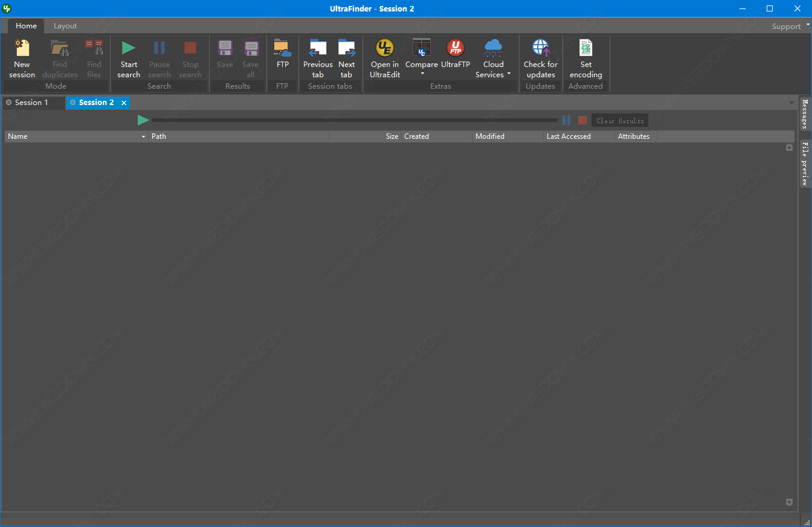
Task: Click the results scroll-up arrow
Action: [x=789, y=147]
